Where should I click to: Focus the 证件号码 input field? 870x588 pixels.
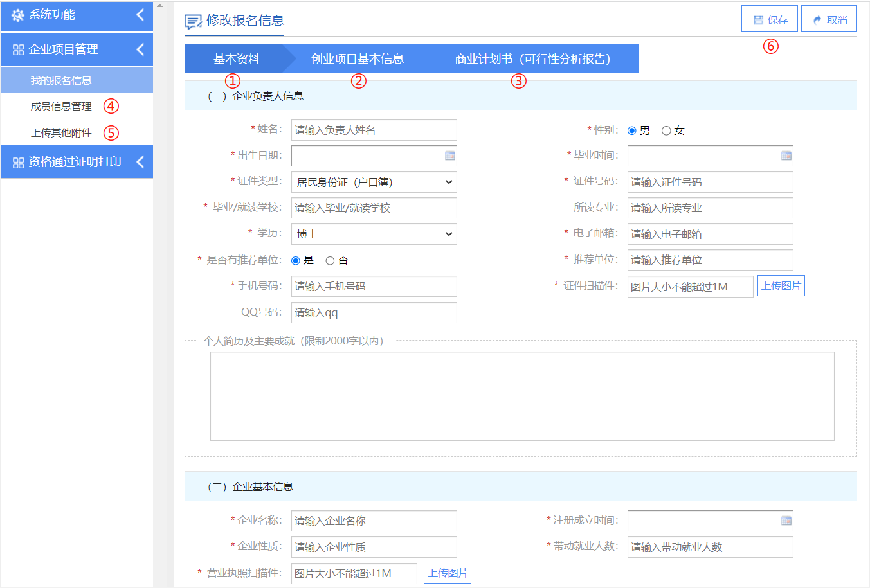[x=711, y=182]
